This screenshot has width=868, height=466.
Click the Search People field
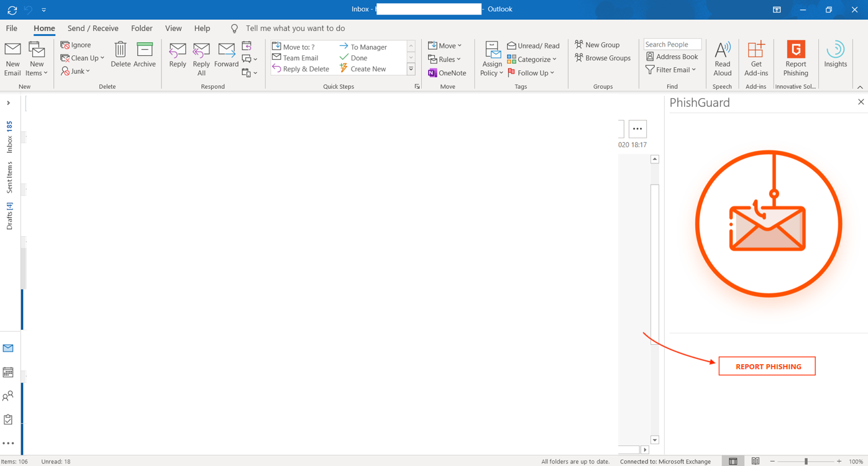[x=672, y=44]
